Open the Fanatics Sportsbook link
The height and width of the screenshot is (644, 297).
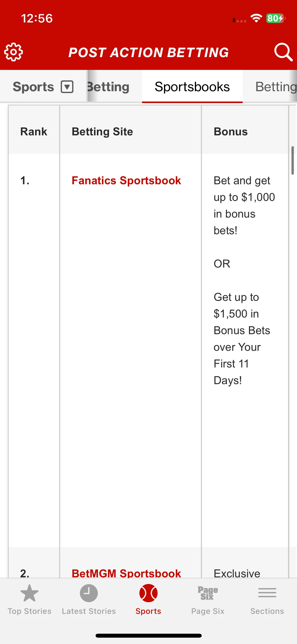pyautogui.click(x=126, y=181)
